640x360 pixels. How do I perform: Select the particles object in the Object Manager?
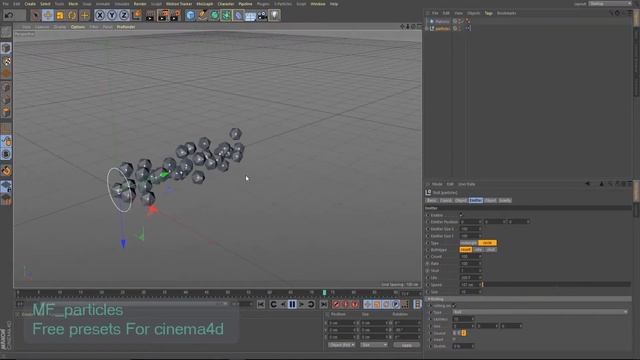coord(442,29)
